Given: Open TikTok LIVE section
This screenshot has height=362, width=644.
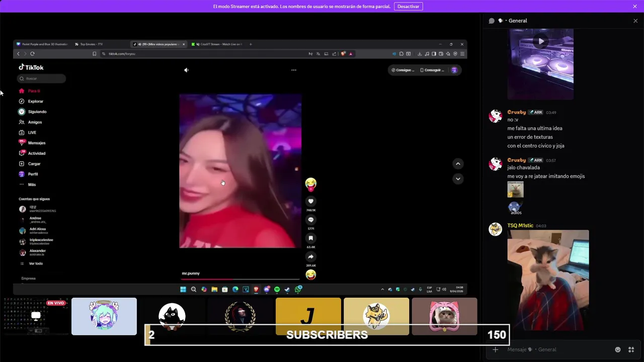Looking at the screenshot, I should point(27,133).
